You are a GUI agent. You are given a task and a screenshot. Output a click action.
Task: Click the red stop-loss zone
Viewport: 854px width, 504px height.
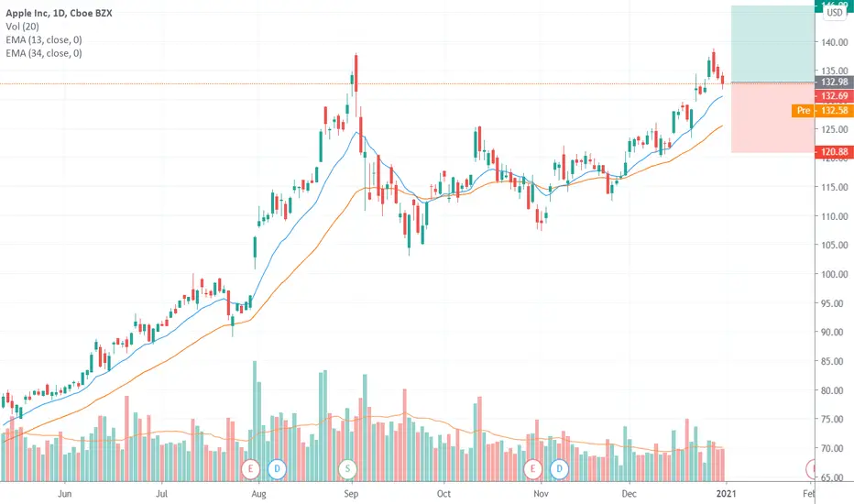(772, 117)
